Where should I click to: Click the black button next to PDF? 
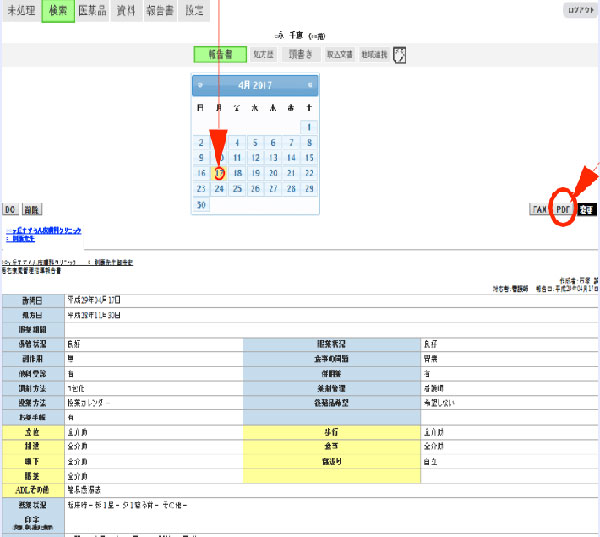[x=587, y=209]
